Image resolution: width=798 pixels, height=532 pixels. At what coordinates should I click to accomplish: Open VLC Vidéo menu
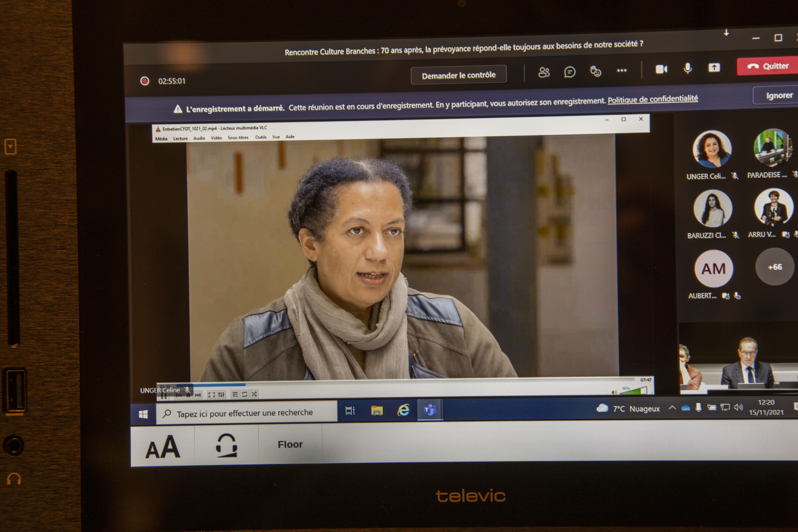[x=216, y=138]
